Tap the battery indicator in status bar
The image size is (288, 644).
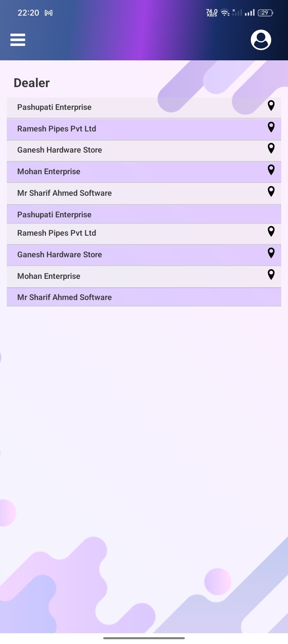[265, 13]
